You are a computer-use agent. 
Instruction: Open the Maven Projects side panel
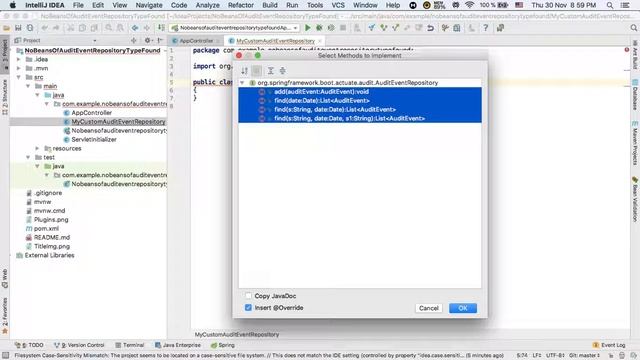coord(635,143)
